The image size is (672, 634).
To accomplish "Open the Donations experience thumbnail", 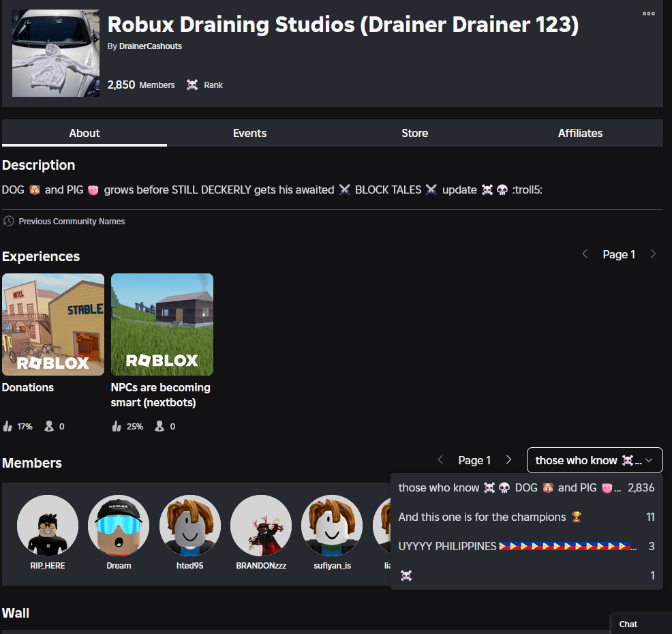I will pos(52,324).
